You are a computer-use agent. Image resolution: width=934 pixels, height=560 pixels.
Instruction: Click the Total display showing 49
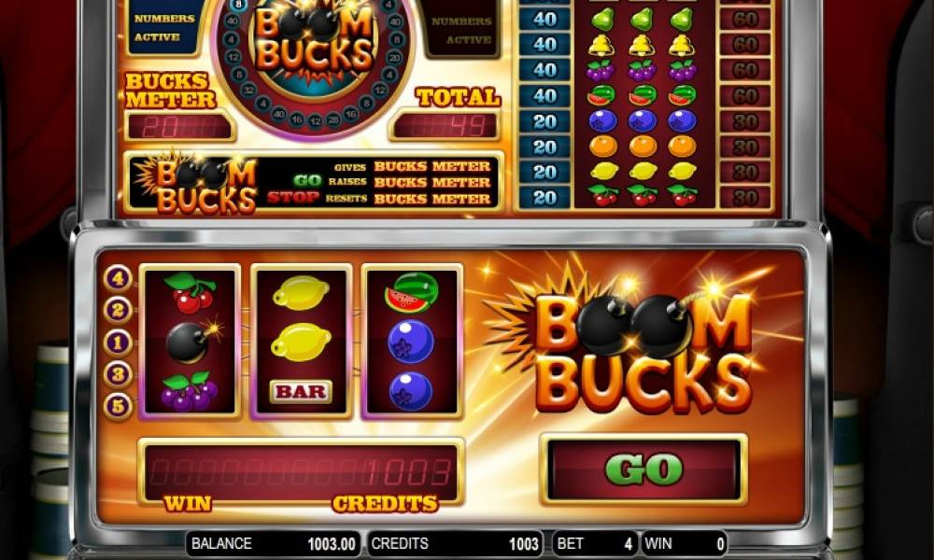tap(445, 126)
